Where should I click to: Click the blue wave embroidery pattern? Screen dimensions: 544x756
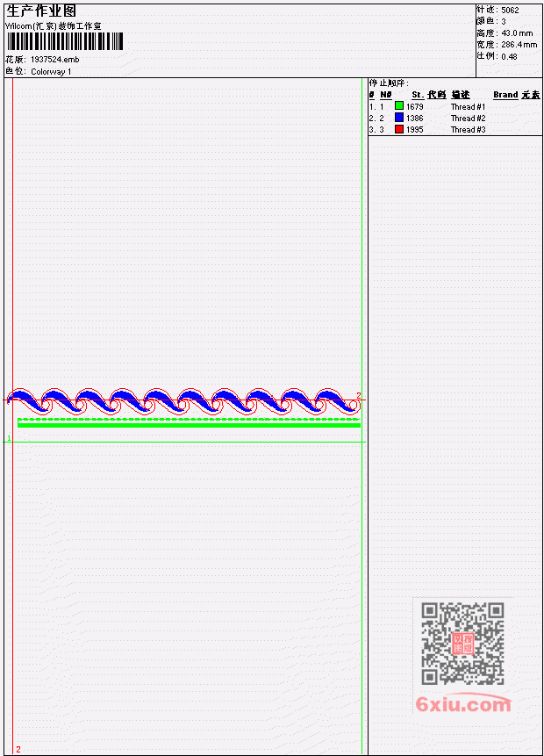click(x=183, y=401)
